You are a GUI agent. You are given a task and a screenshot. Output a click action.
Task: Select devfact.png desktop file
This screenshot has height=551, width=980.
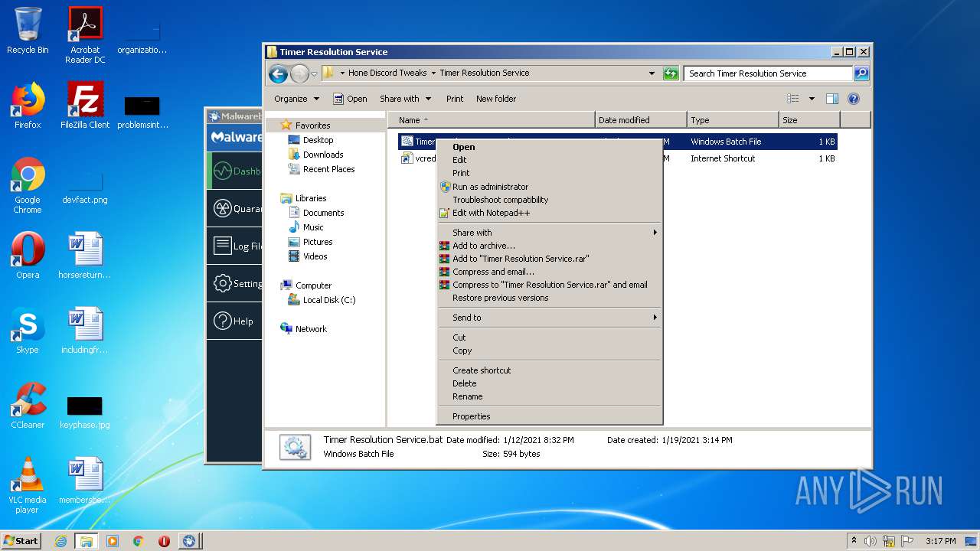coord(85,188)
